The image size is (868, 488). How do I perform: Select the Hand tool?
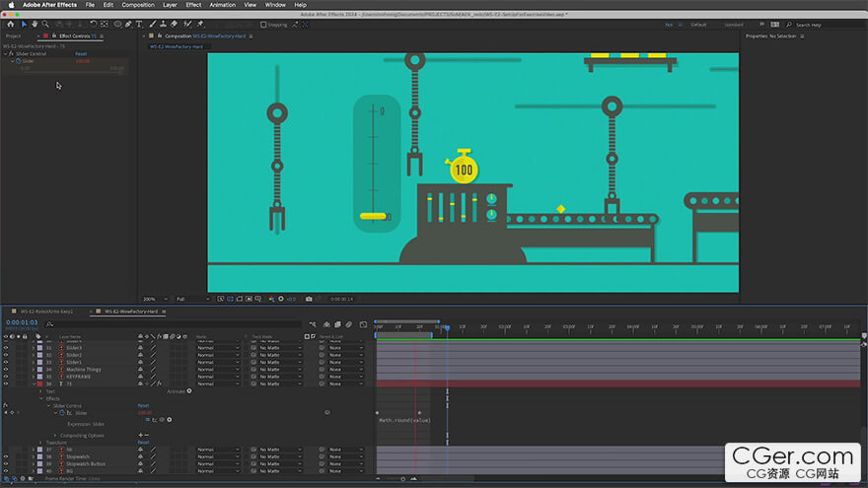(36, 24)
